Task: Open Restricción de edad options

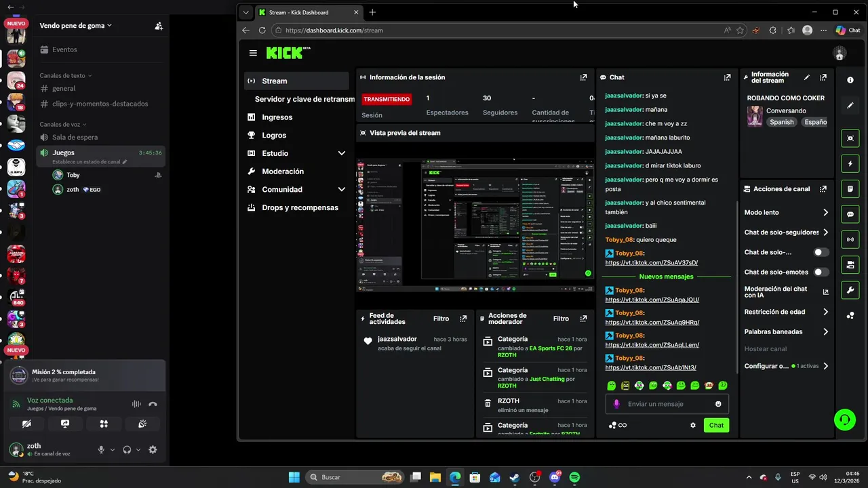Action: click(x=787, y=312)
